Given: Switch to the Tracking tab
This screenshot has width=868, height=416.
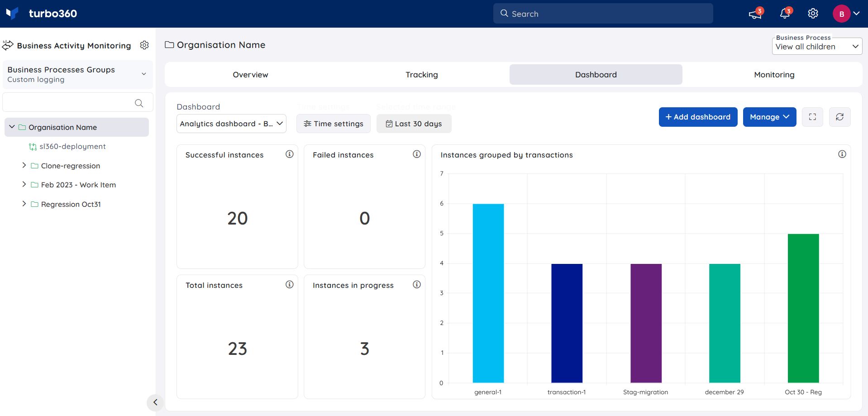Looking at the screenshot, I should 422,75.
